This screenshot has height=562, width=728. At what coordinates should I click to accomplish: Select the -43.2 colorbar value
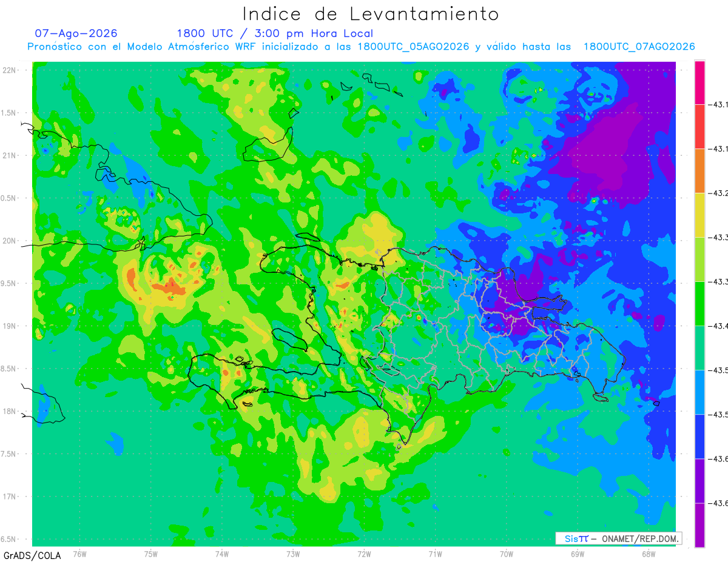(x=720, y=193)
